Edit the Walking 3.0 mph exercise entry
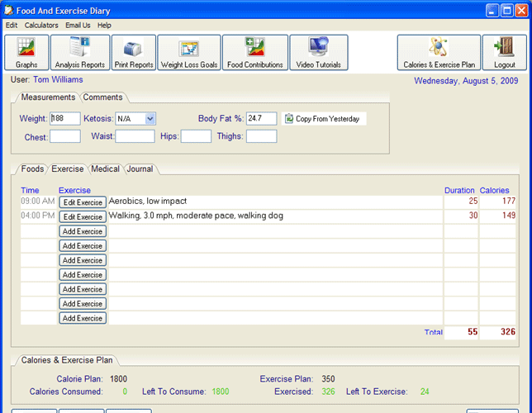 [x=83, y=217]
